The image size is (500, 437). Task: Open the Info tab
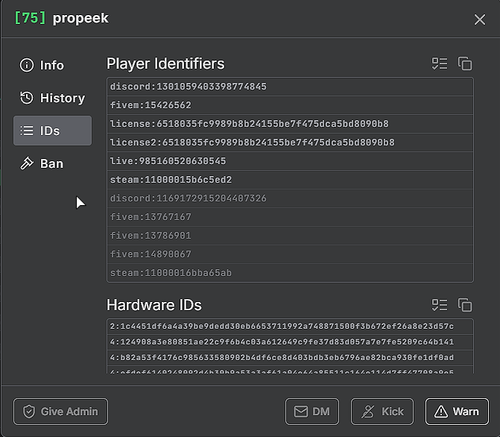pyautogui.click(x=52, y=65)
